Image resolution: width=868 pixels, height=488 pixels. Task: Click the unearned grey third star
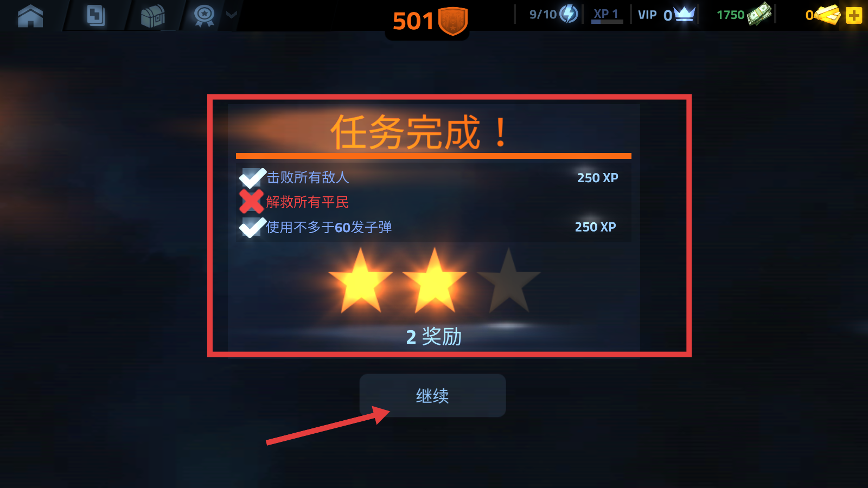[x=508, y=281]
